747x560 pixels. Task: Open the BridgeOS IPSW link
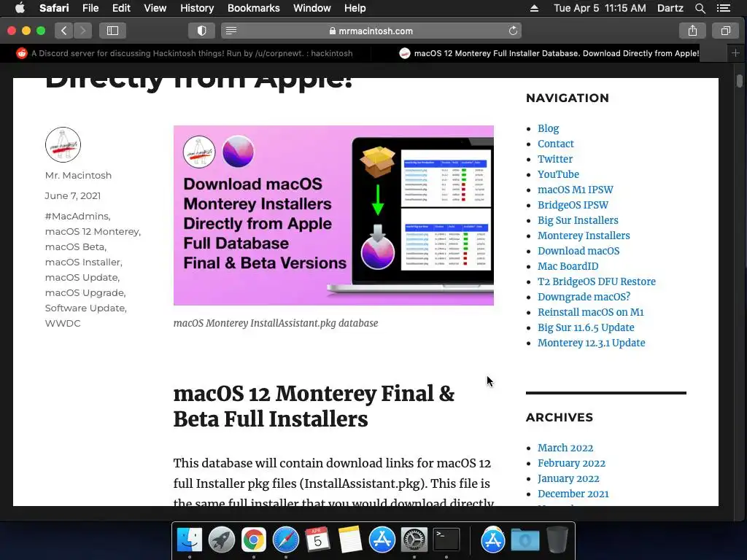click(573, 205)
